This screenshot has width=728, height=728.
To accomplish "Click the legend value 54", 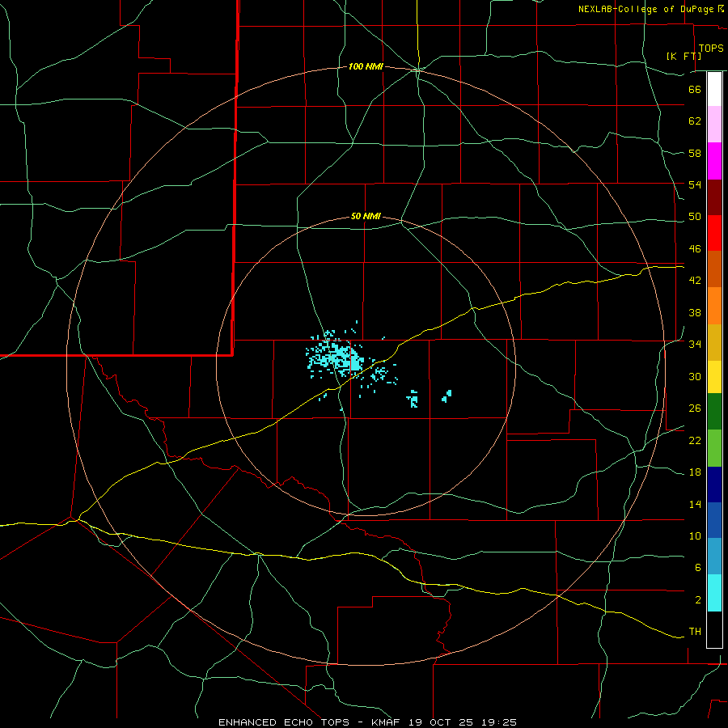I will coord(695,184).
